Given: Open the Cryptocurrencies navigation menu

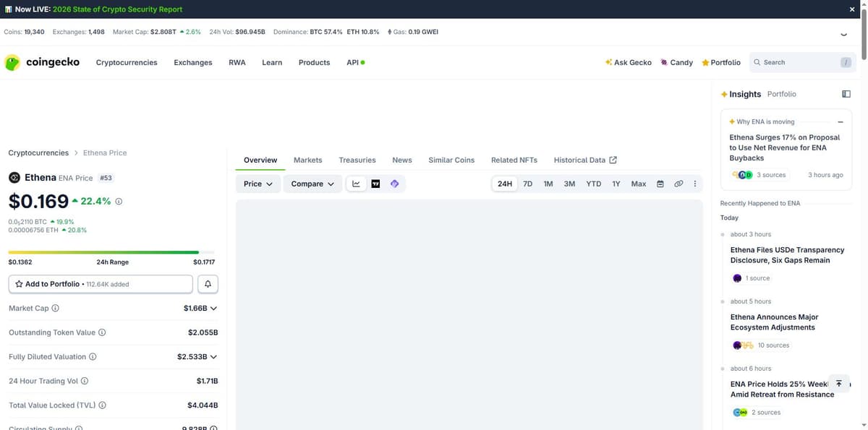Looking at the screenshot, I should [x=127, y=63].
